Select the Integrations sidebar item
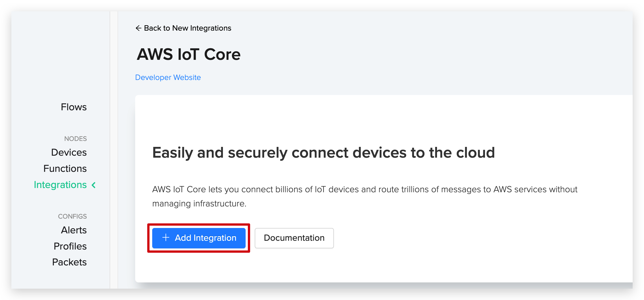This screenshot has height=300, width=644. (60, 185)
